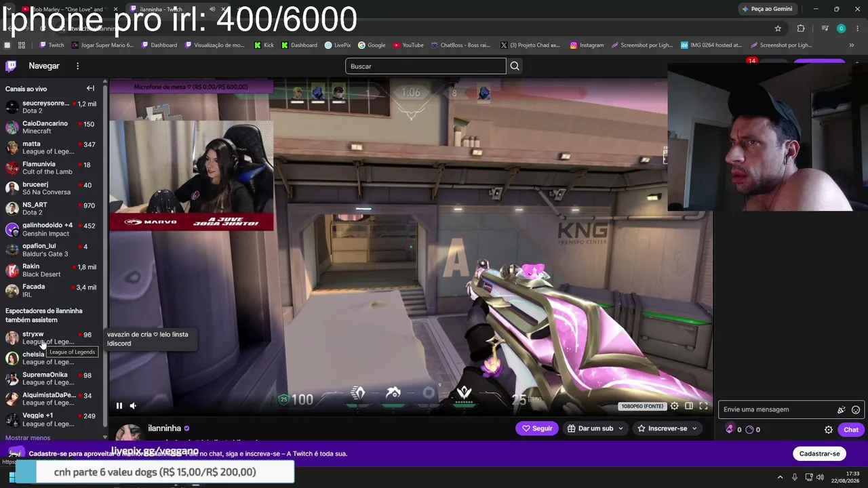
Task: Open the 1080P60 (FONTE) quality badge
Action: (642, 406)
